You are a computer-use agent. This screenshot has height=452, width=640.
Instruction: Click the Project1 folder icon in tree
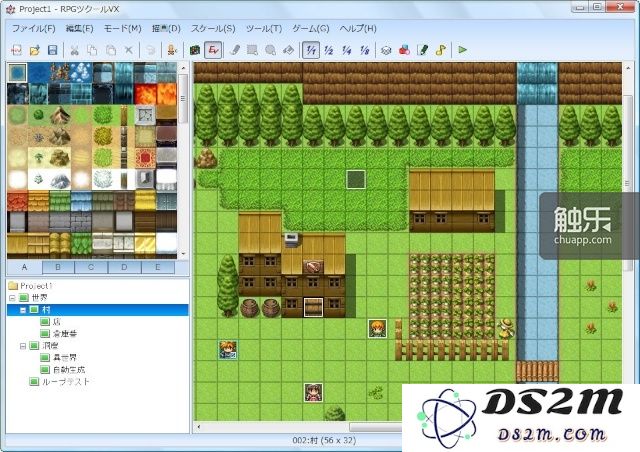pos(13,285)
